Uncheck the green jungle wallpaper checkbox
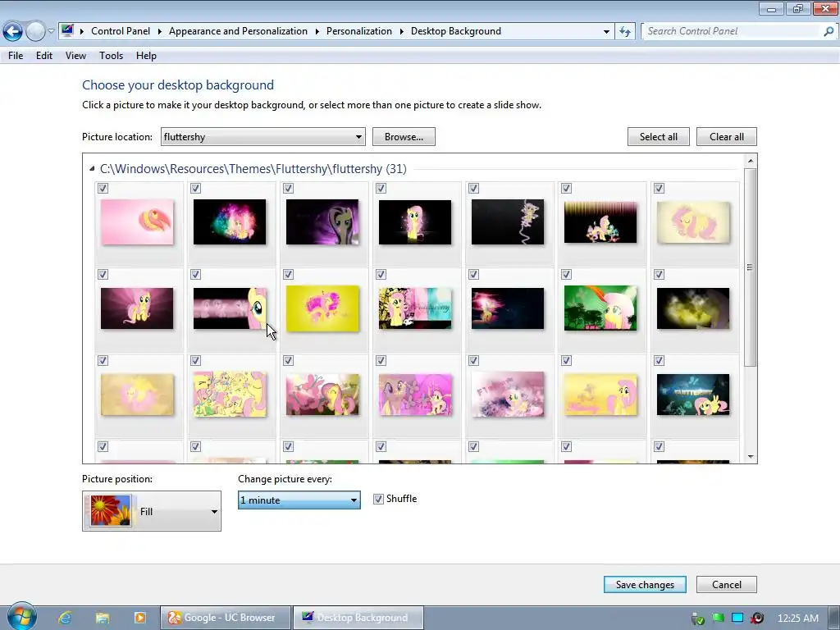This screenshot has width=840, height=630. (566, 274)
